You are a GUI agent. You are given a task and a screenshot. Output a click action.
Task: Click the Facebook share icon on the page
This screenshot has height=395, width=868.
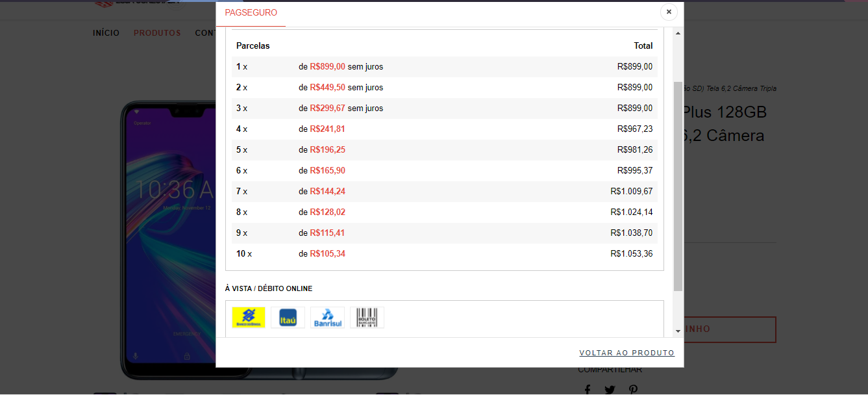tap(588, 390)
